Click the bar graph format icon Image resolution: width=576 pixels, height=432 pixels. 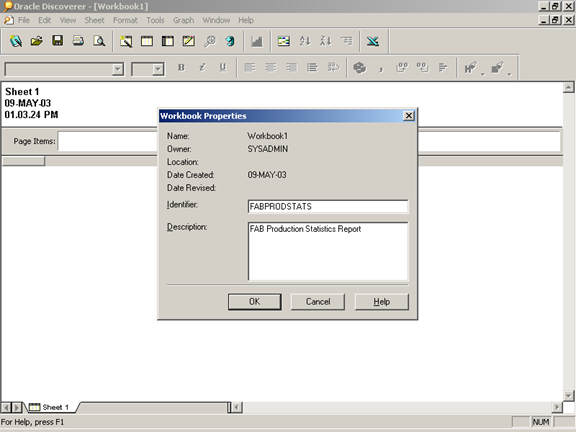click(443, 68)
